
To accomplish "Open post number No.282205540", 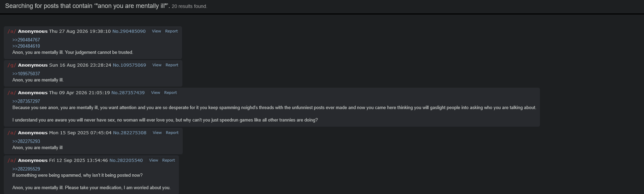I will point(126,160).
